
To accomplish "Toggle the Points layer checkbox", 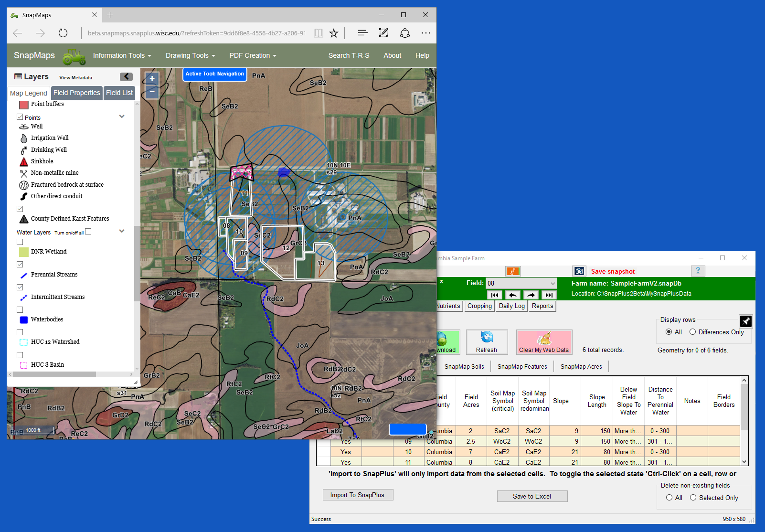I will [x=20, y=117].
